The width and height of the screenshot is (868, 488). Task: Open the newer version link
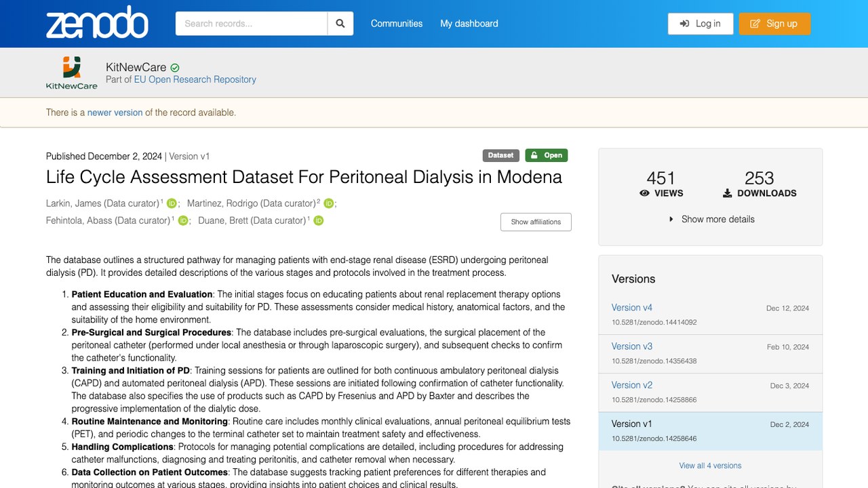[x=115, y=113]
